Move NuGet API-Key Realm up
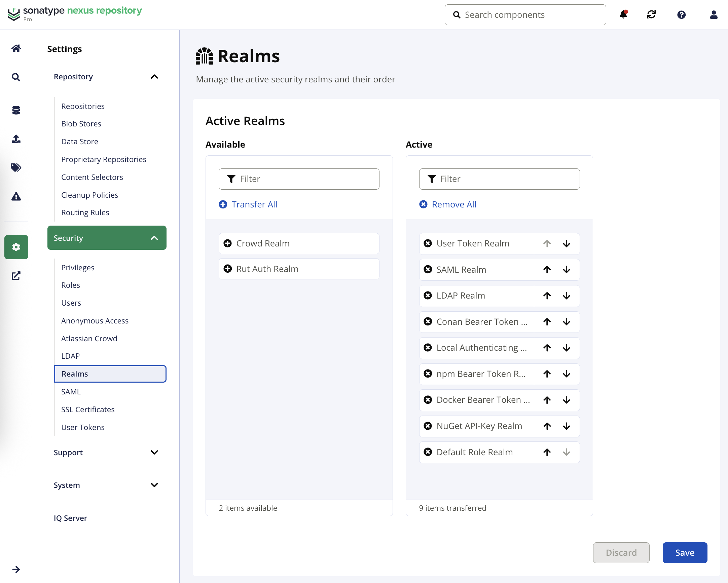Viewport: 728px width, 583px height. (547, 426)
